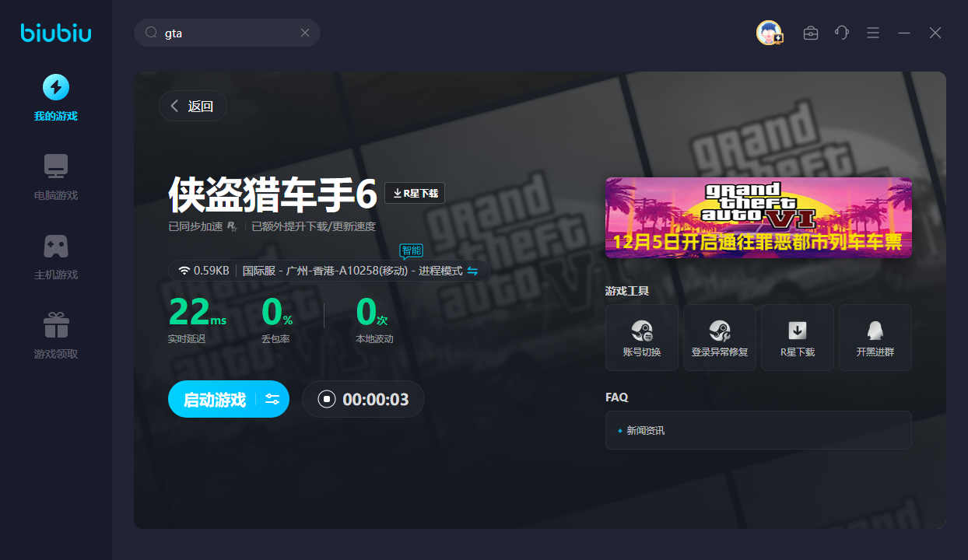This screenshot has width=968, height=560.
Task: Open the user avatar profile
Action: point(769,33)
